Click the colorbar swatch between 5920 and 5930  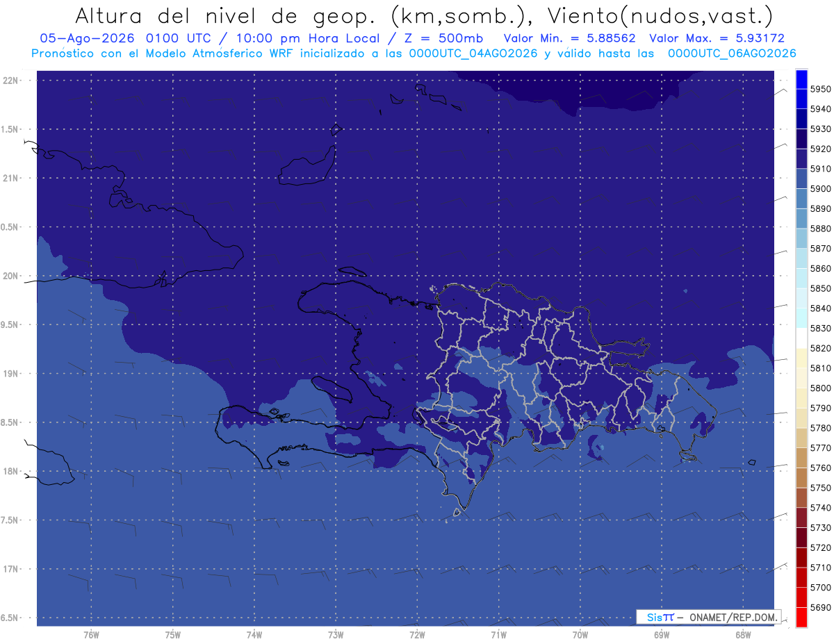click(x=801, y=139)
